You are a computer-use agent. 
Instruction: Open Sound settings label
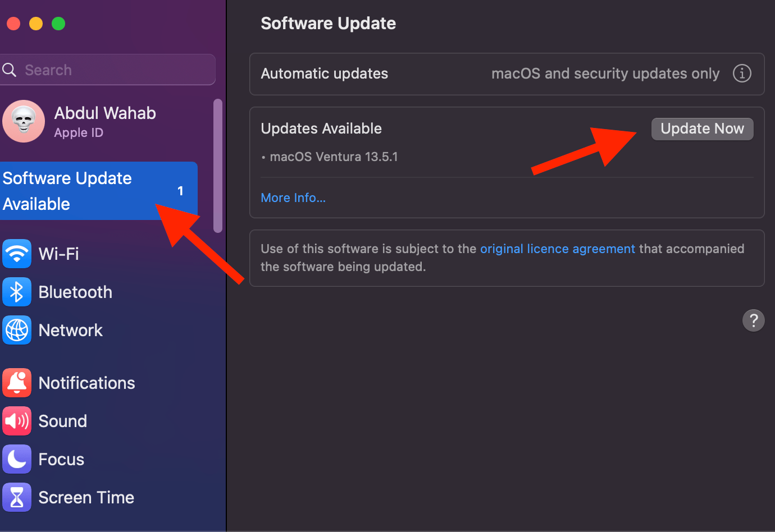pyautogui.click(x=63, y=421)
